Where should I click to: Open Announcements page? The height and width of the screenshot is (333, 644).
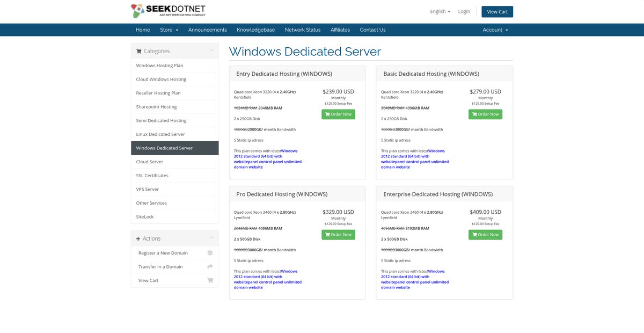[x=208, y=30]
